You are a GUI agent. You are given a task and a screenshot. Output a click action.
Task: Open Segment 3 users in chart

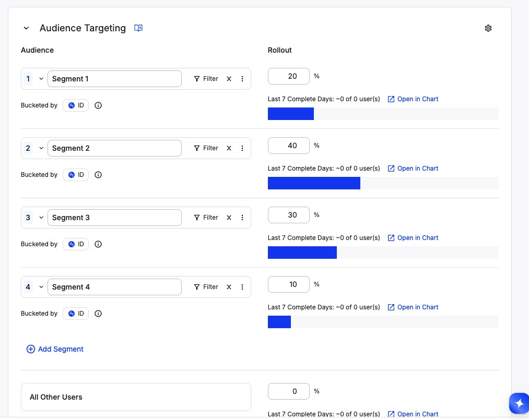click(x=413, y=238)
